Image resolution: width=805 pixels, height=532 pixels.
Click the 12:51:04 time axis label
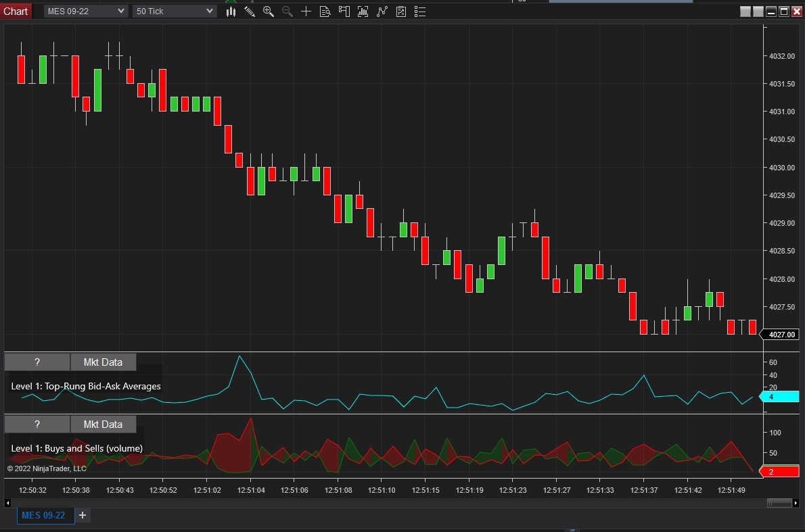click(x=251, y=490)
